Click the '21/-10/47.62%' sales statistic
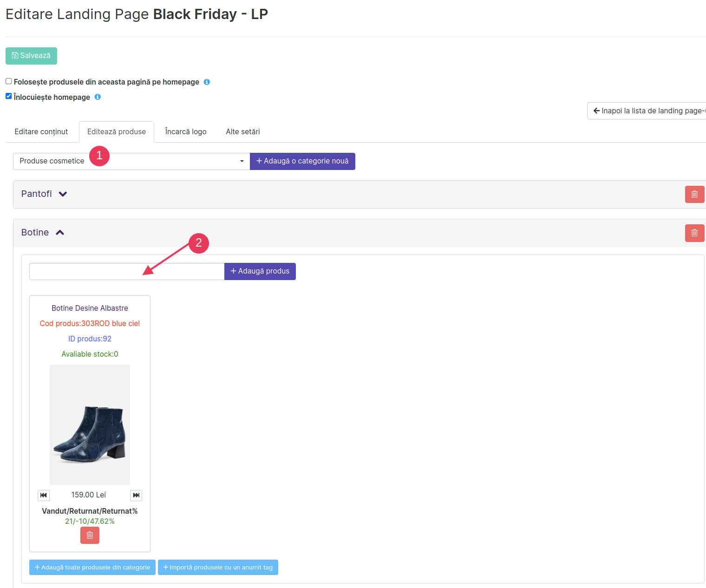Viewport: 706px width, 588px height. [90, 522]
